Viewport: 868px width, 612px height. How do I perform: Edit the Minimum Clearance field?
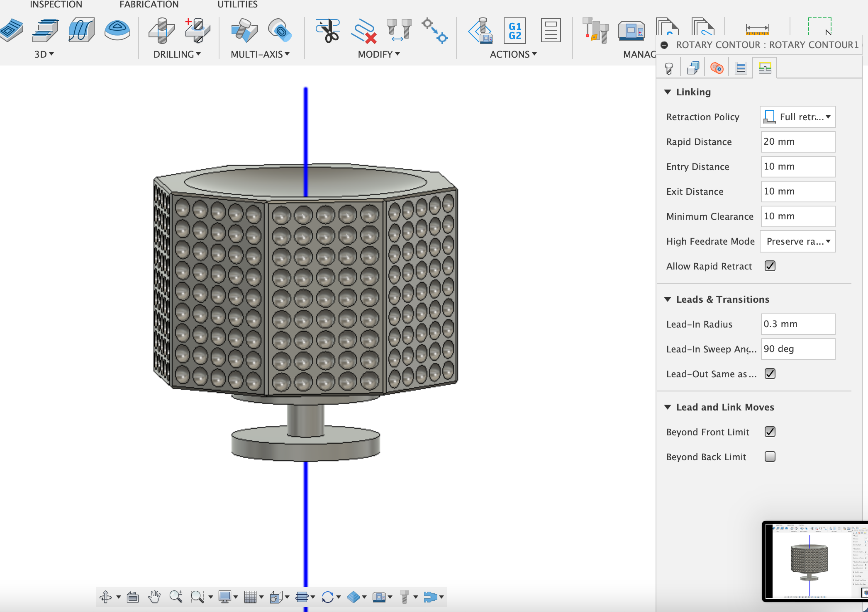(798, 216)
